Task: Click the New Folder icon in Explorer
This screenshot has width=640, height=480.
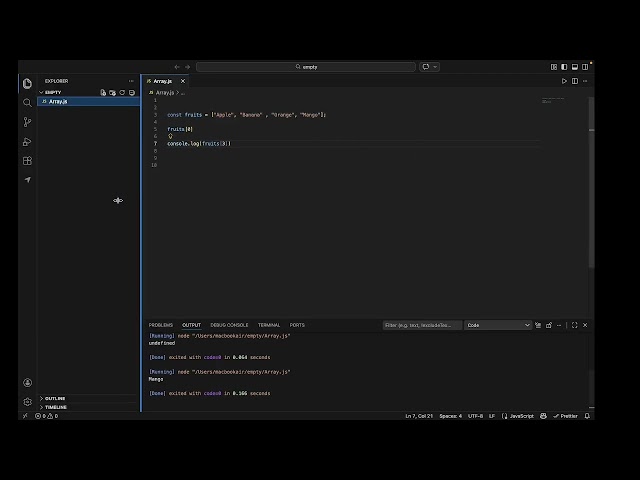Action: [112, 93]
